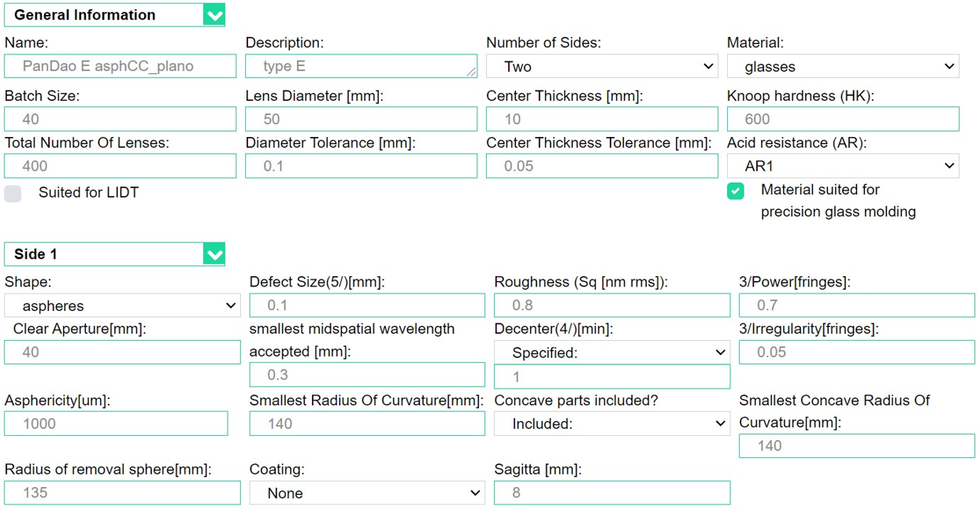Image resolution: width=980 pixels, height=510 pixels.
Task: Collapse the Side 1 section chevron
Action: pyautogui.click(x=213, y=254)
